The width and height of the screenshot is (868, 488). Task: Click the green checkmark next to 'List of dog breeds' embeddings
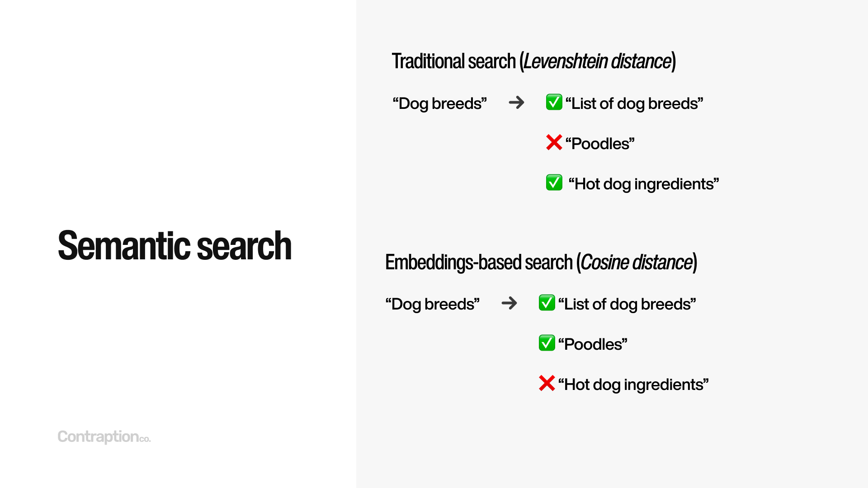[547, 303]
